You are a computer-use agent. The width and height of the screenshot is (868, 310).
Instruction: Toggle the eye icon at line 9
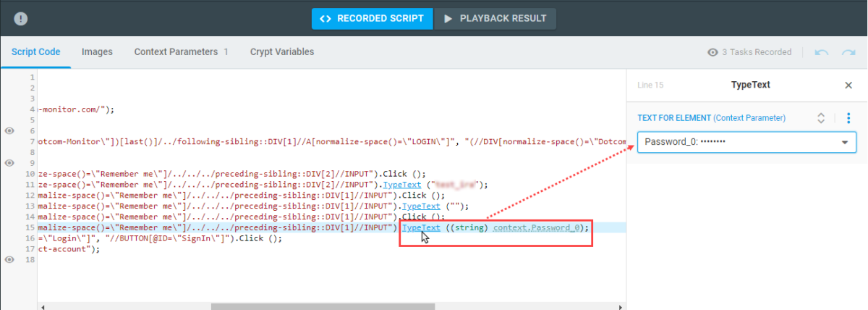[x=10, y=163]
